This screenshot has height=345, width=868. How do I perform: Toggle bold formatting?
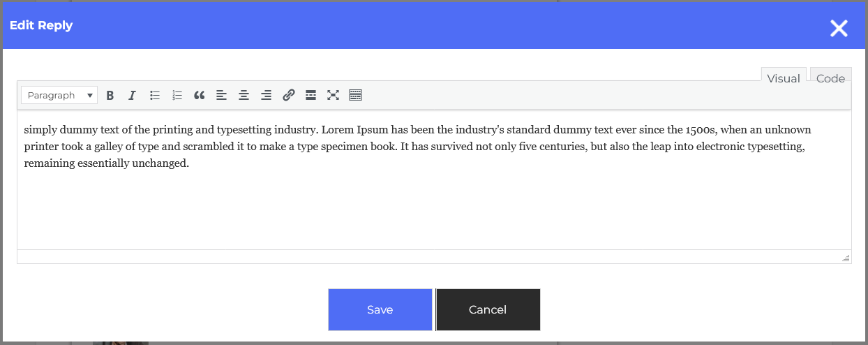pyautogui.click(x=110, y=96)
